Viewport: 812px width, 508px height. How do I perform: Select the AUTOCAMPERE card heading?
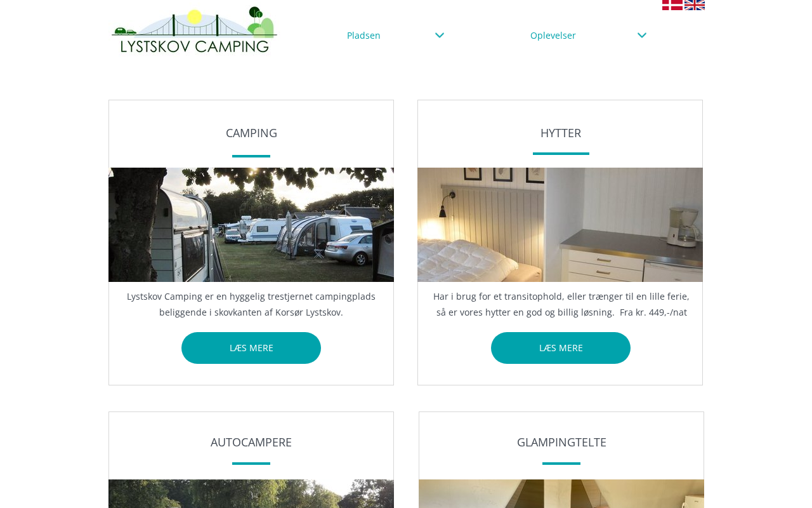(x=251, y=442)
